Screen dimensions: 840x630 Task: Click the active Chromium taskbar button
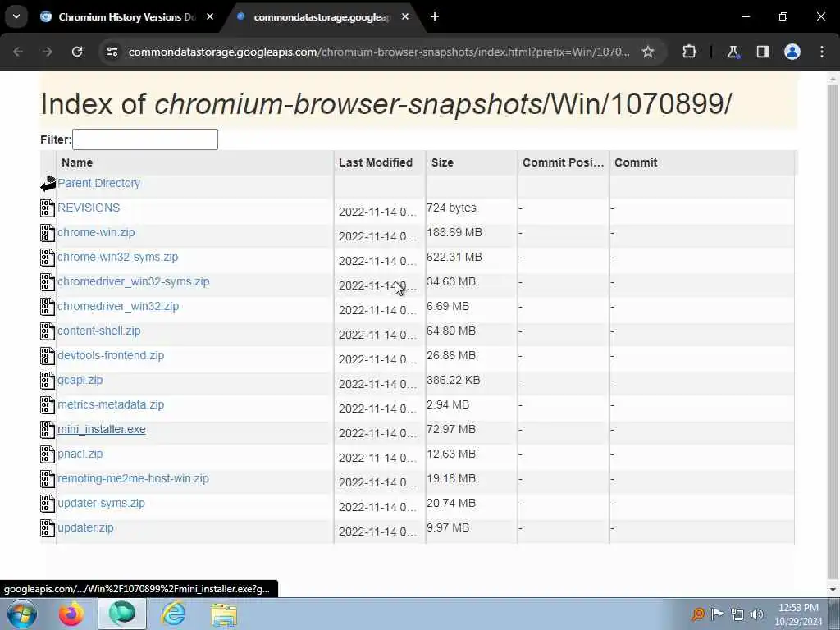[122, 614]
